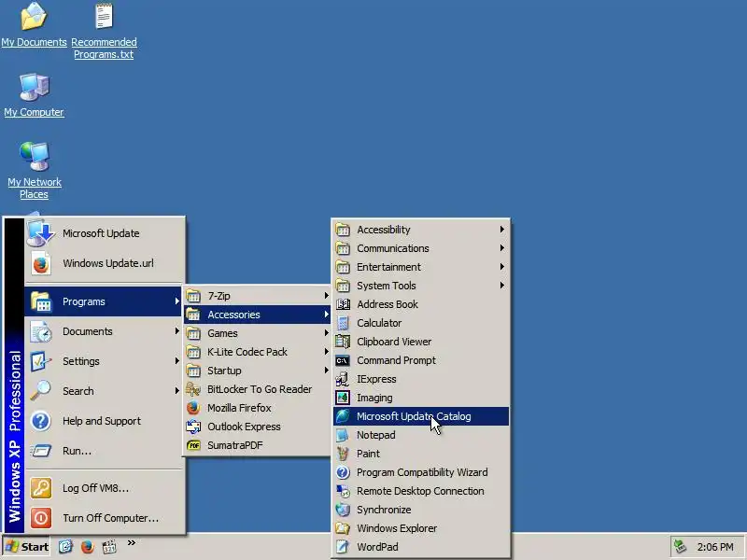Click the network tray icon near clock
This screenshot has height=560, width=747.
click(680, 547)
